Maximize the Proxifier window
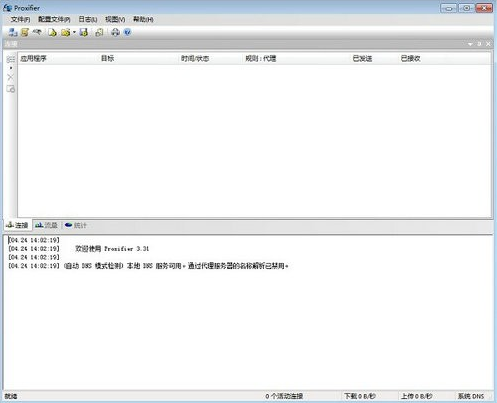Image resolution: width=497 pixels, height=403 pixels. pos(466,8)
